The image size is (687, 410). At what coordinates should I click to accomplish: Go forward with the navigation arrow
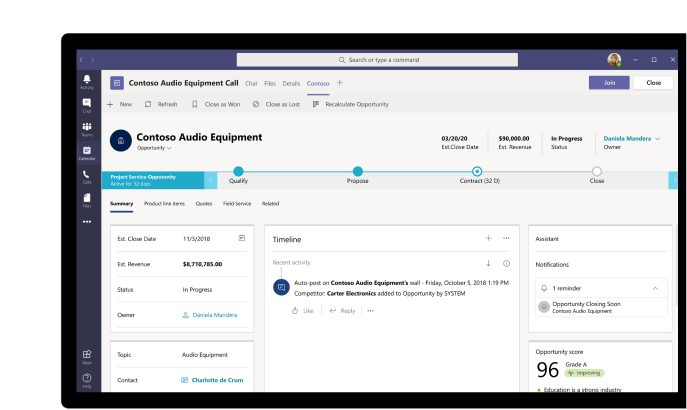tap(92, 60)
